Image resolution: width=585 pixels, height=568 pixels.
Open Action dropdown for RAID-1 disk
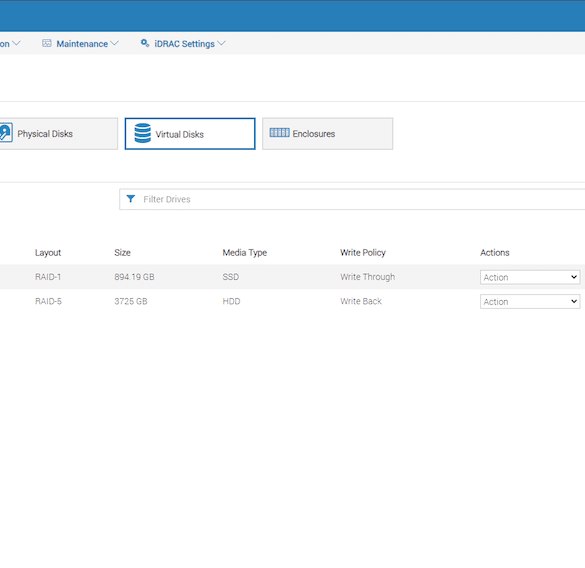530,277
